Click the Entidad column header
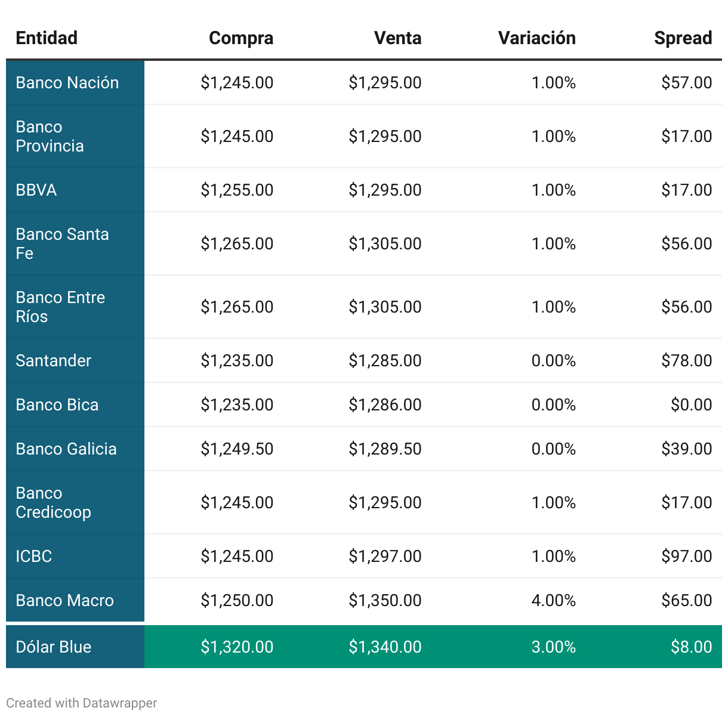This screenshot has height=717, width=728. 47,38
